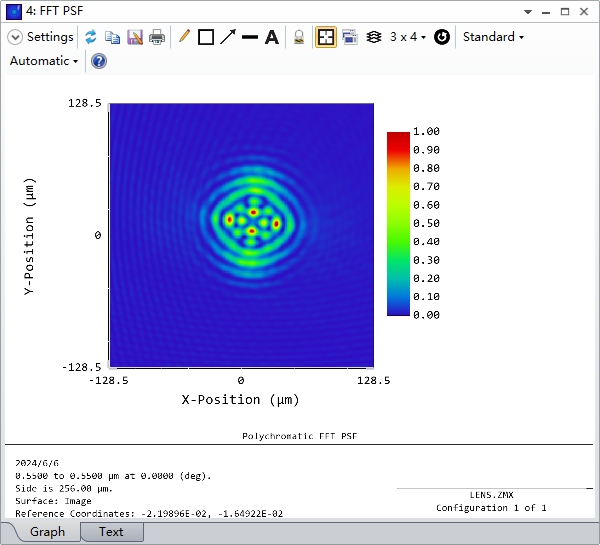Click the "Configuration 1 of 1" text
The height and width of the screenshot is (545, 600).
tap(491, 508)
